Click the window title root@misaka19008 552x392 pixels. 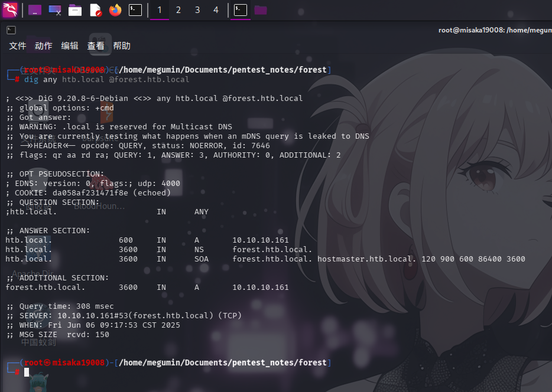(x=495, y=30)
